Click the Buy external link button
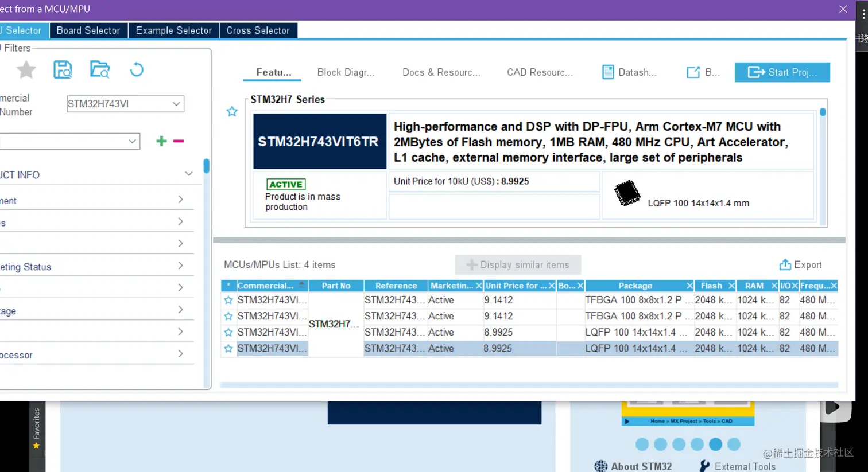This screenshot has height=472, width=868. point(703,72)
